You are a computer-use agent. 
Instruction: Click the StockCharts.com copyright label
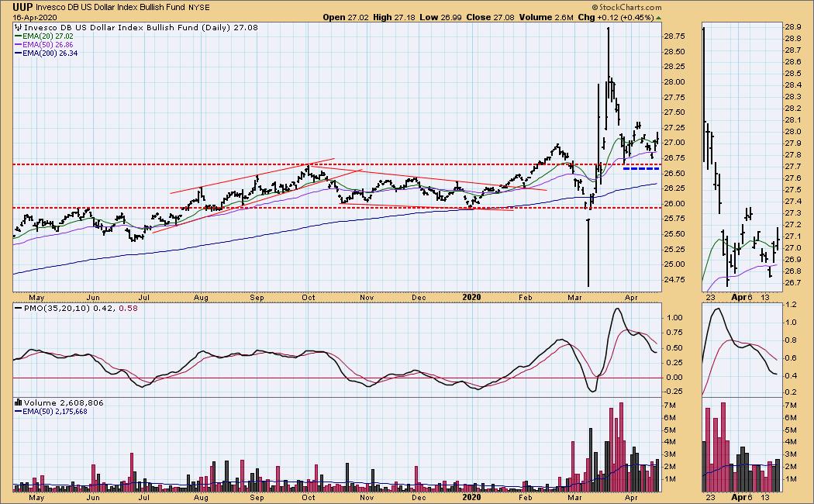pyautogui.click(x=626, y=7)
